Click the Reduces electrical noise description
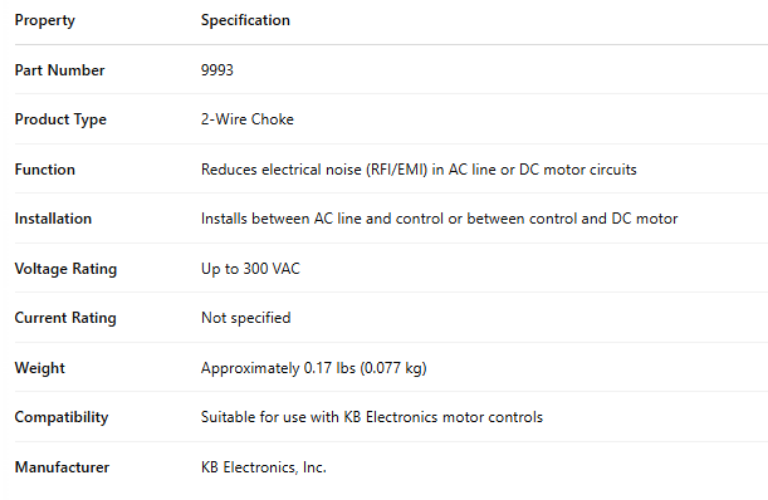Image resolution: width=768 pixels, height=500 pixels. pos(418,170)
